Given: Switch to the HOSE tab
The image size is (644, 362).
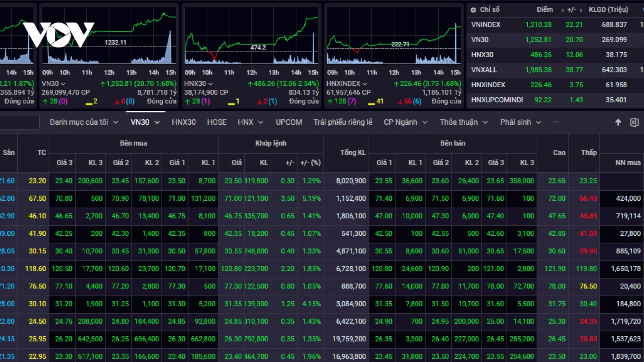Looking at the screenshot, I should pos(217,122).
